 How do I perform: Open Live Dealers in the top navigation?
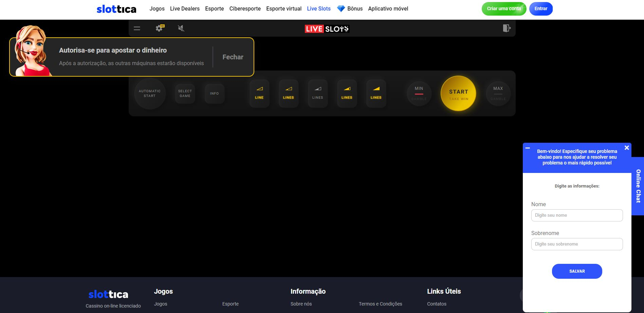(x=185, y=9)
